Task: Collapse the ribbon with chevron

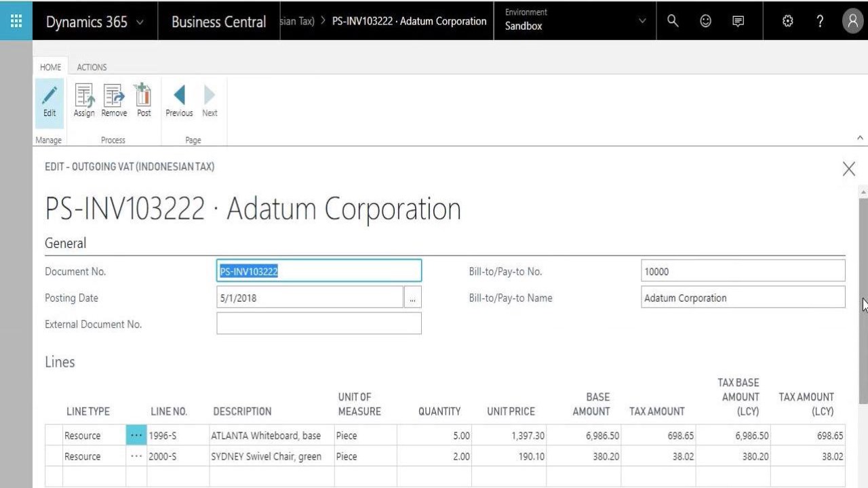Action: click(x=860, y=138)
